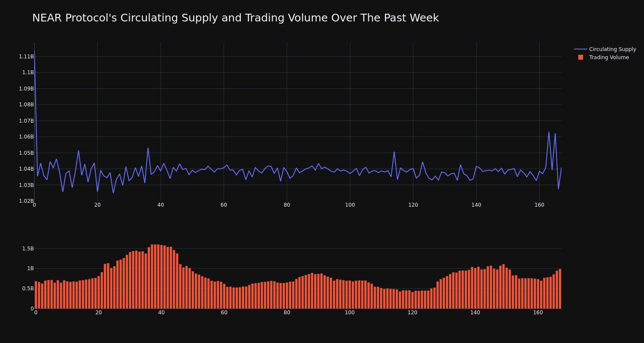Click the 160 tick on volume chart x-axis

pos(538,313)
